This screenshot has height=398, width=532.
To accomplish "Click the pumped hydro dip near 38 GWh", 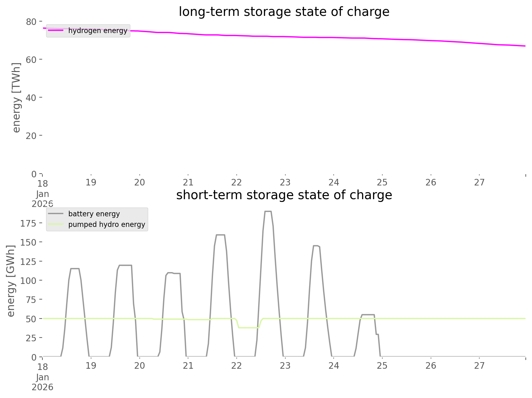I will (249, 328).
